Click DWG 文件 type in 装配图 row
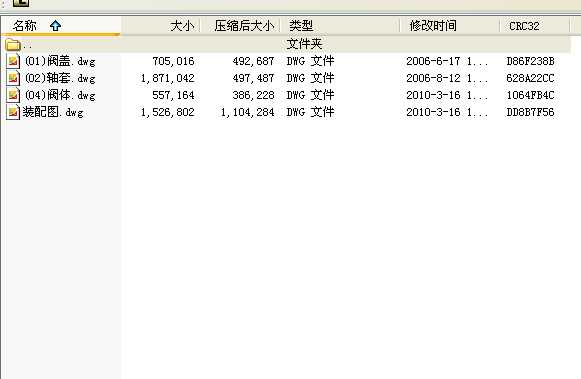Image resolution: width=581 pixels, height=379 pixels. pos(311,112)
